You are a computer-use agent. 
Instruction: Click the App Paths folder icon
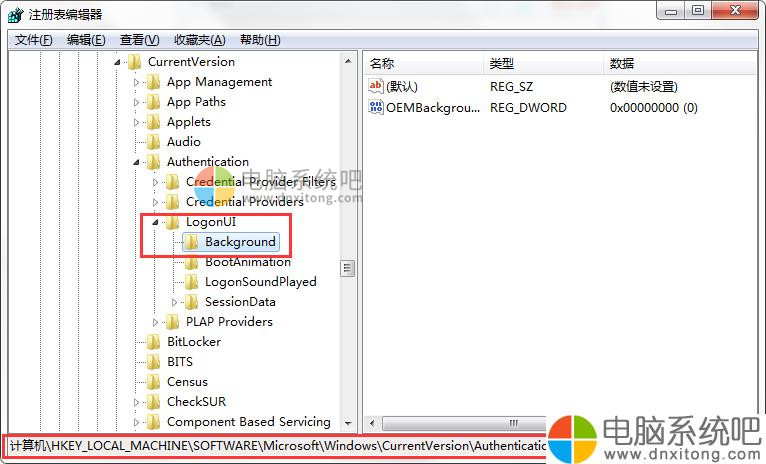(x=153, y=102)
